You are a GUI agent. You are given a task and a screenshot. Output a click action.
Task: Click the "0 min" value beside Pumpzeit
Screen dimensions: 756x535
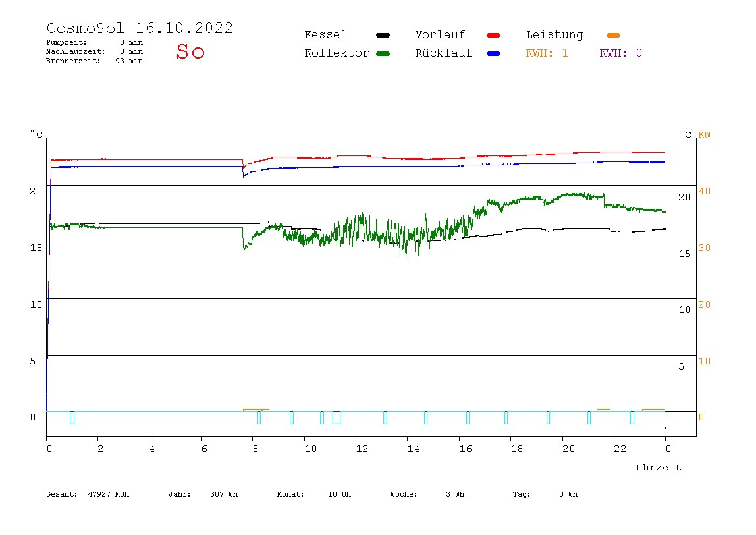132,42
